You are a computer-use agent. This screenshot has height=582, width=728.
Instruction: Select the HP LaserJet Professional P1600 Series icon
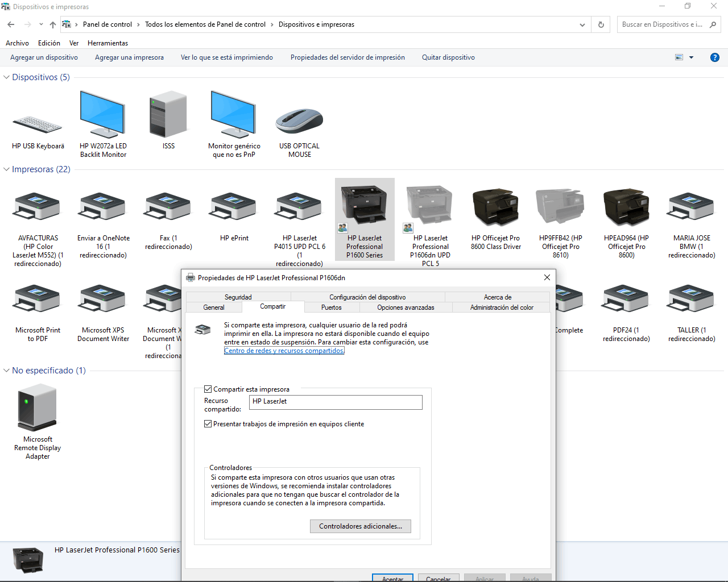pyautogui.click(x=365, y=206)
